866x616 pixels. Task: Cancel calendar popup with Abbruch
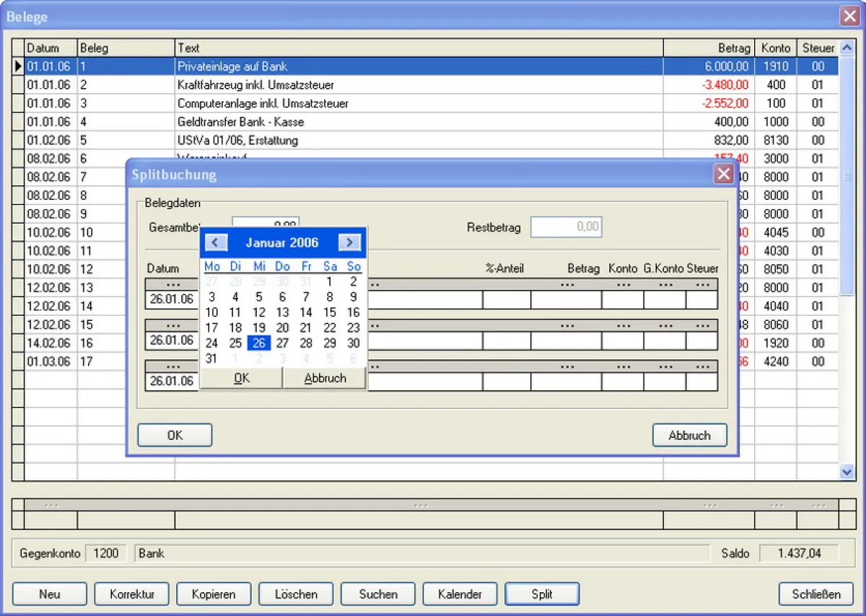point(325,378)
